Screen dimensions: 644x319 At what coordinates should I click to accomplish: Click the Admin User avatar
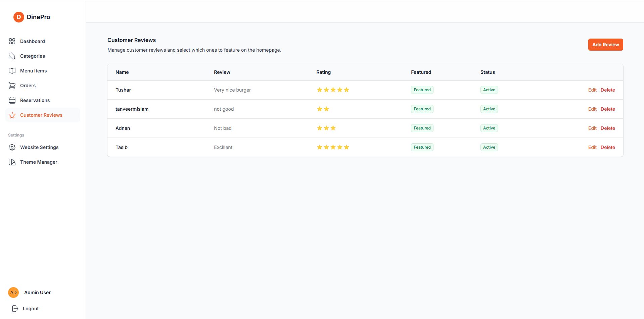coord(13,293)
